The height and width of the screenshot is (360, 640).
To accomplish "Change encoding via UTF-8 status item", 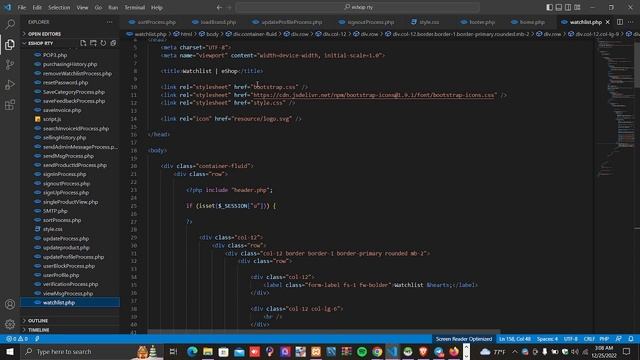I will click(571, 339).
